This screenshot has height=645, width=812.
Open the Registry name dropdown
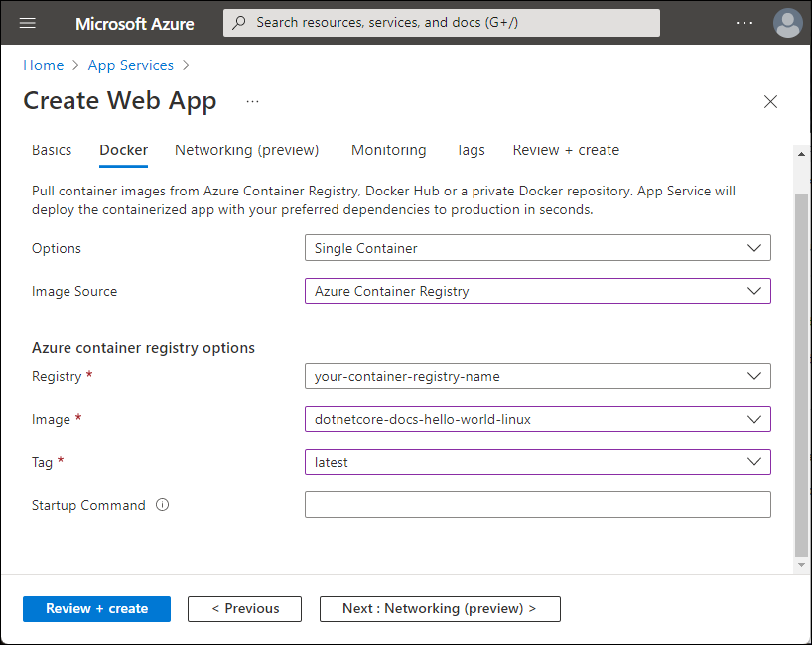click(537, 376)
